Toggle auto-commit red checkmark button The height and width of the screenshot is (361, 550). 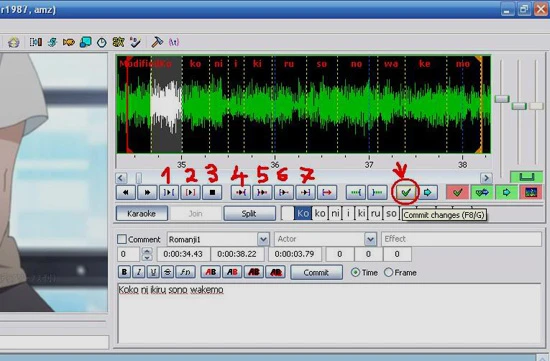click(457, 192)
